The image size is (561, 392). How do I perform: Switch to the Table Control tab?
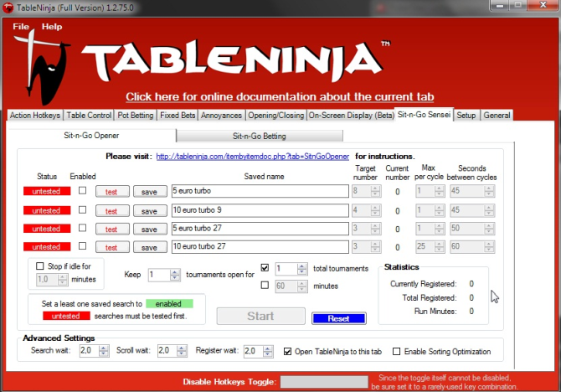click(x=89, y=116)
